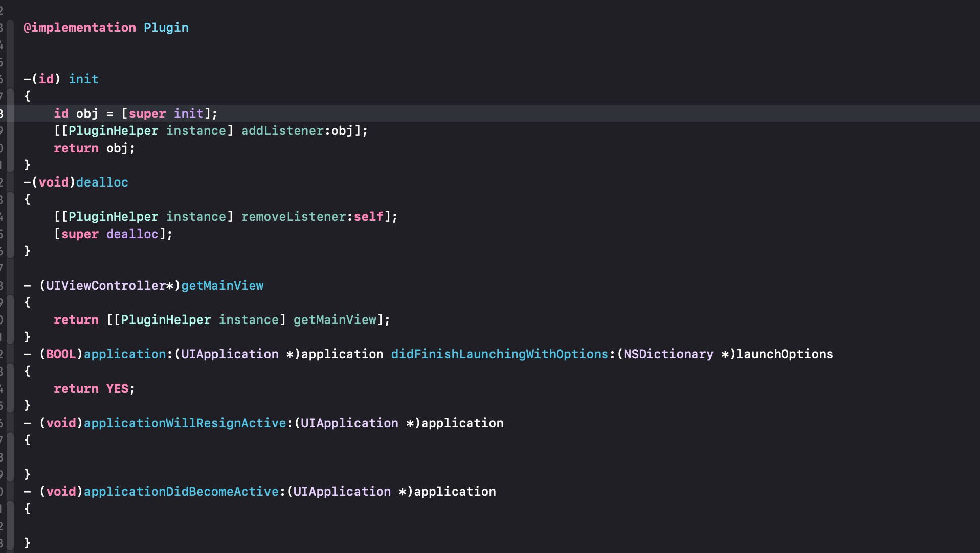980x553 pixels.
Task: Click the YES return value
Action: coord(117,389)
